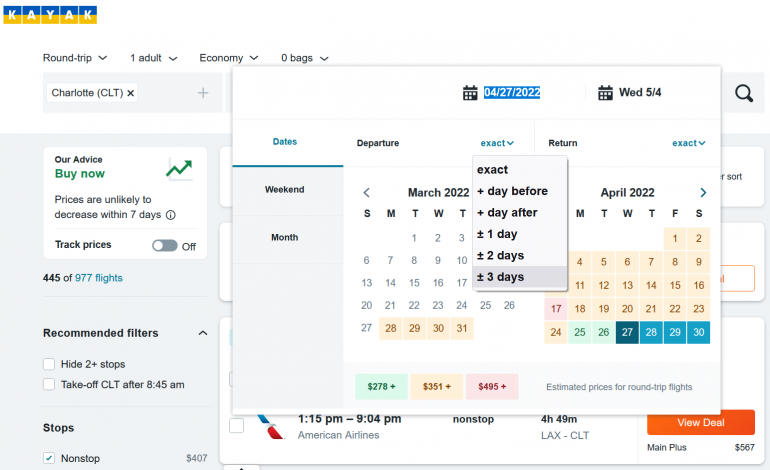Choose ± 3 days flexibility option

500,277
